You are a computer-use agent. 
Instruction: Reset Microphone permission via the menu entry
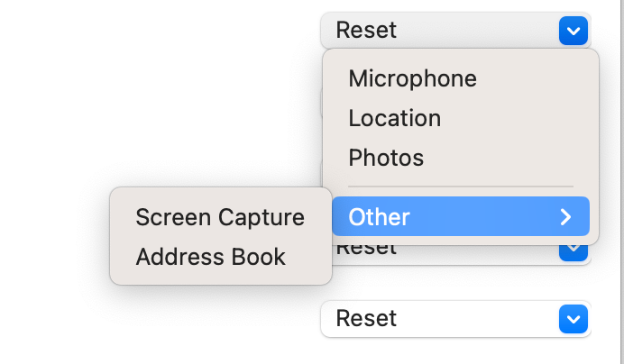click(x=412, y=78)
